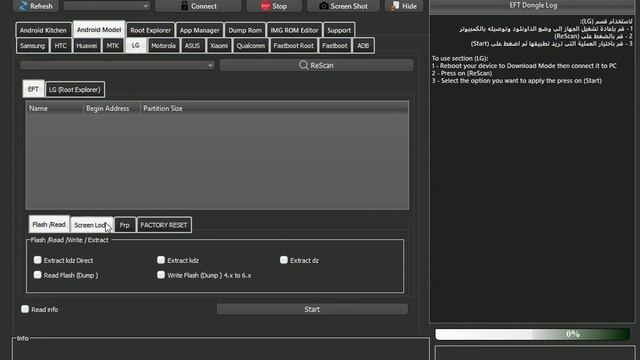
Task: Select the Huawei brand tab
Action: 87,46
